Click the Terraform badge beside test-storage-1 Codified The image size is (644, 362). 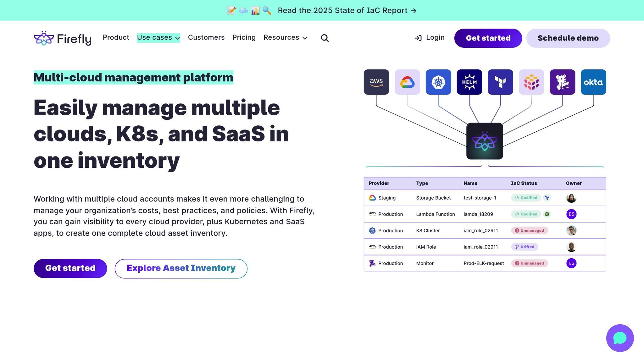pos(547,198)
